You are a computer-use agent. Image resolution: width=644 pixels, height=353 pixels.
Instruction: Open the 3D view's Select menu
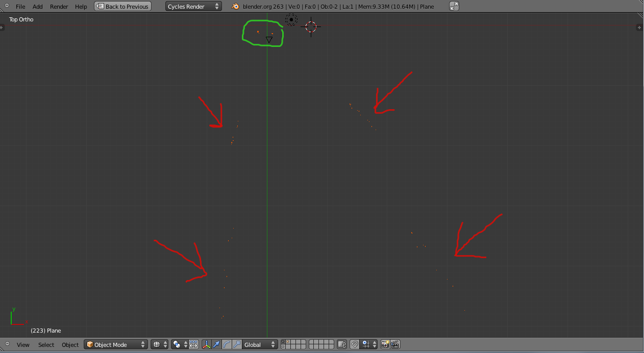[x=46, y=345]
